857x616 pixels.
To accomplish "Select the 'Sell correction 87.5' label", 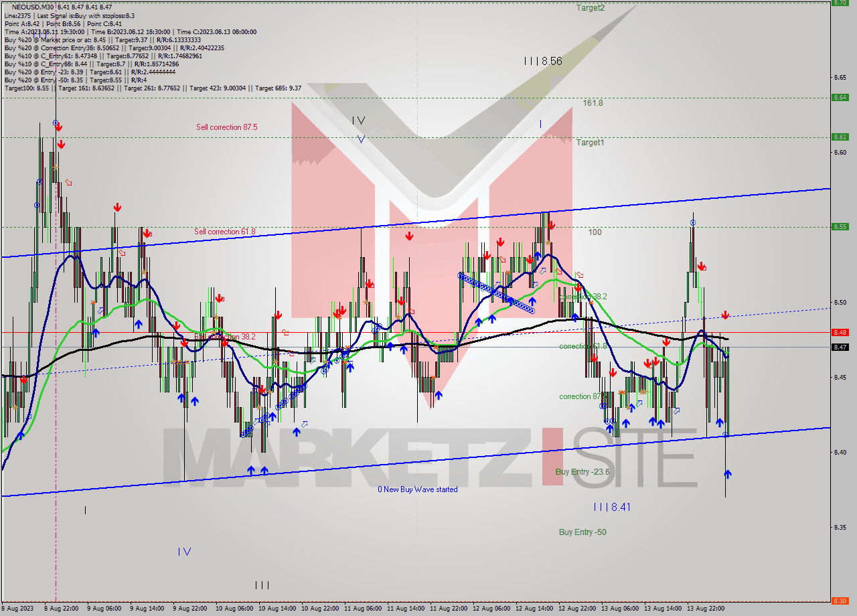I will click(x=227, y=127).
